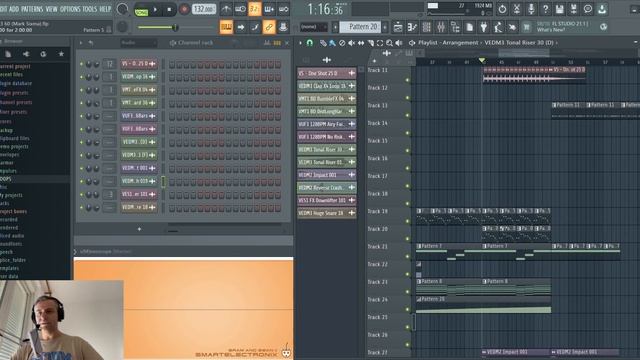Open the playlist view icon

pos(398,27)
